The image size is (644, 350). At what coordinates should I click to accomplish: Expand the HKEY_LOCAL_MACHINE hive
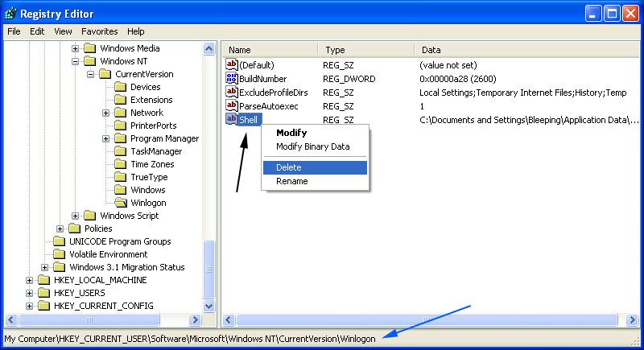(29, 280)
